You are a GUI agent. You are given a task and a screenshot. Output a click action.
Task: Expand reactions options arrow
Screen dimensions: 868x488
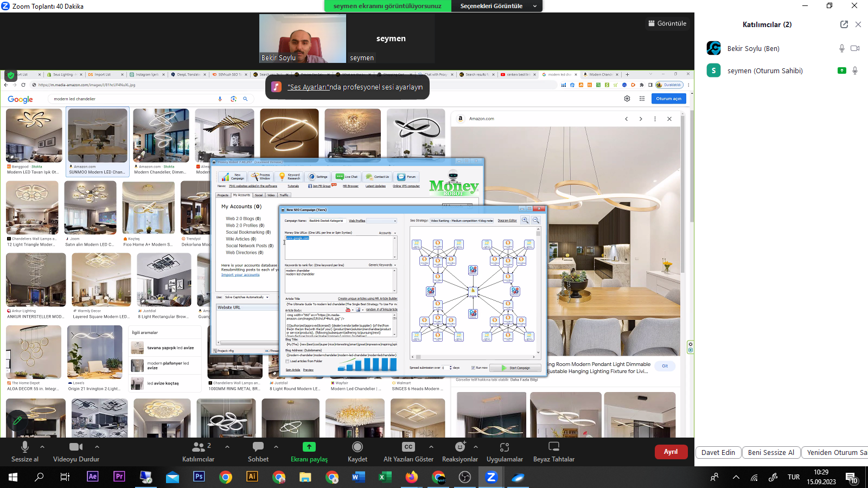tap(476, 447)
